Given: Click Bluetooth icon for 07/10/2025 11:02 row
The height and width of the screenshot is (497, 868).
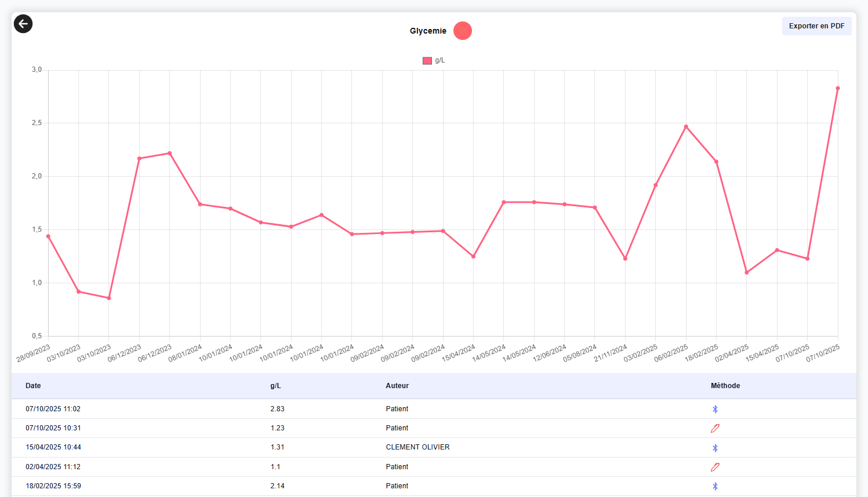Looking at the screenshot, I should point(715,409).
